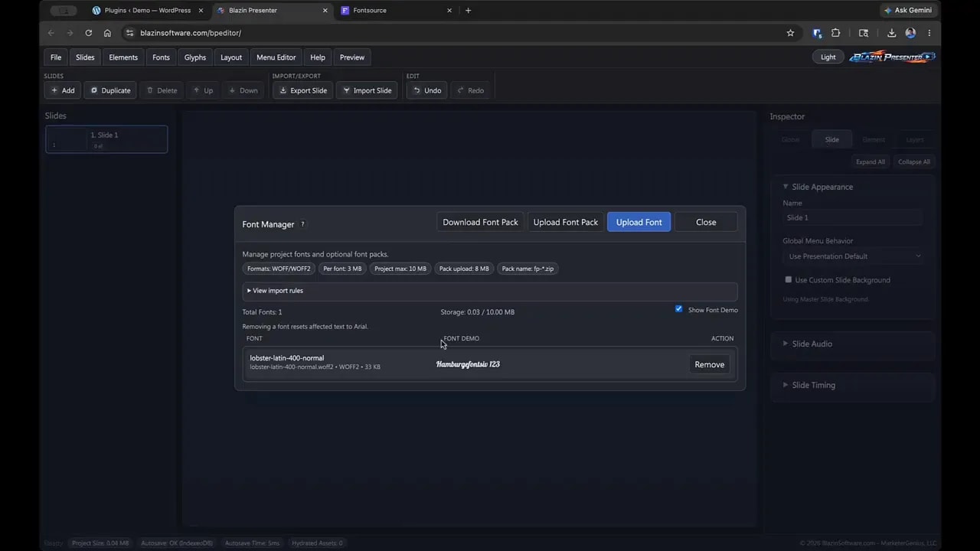Open the Layout menu
This screenshot has width=980, height=551.
pos(231,57)
